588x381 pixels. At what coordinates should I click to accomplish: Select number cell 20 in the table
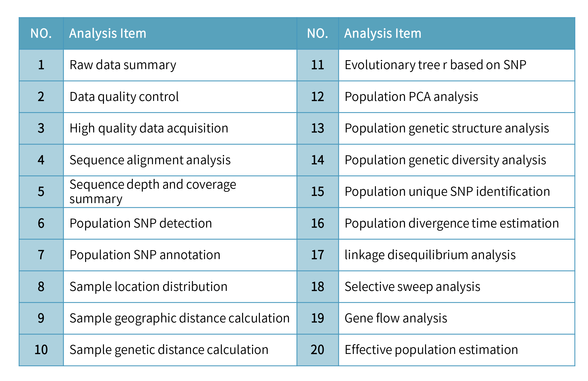[x=317, y=350]
